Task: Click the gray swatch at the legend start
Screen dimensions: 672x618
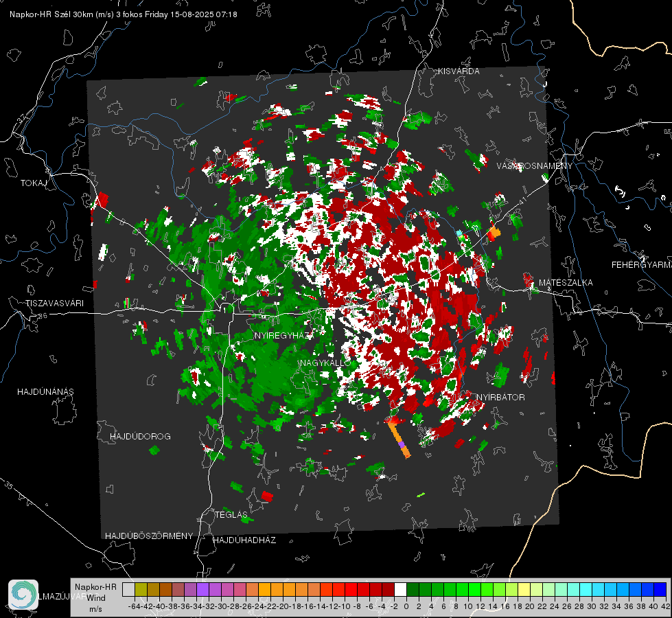Action: 128,590
